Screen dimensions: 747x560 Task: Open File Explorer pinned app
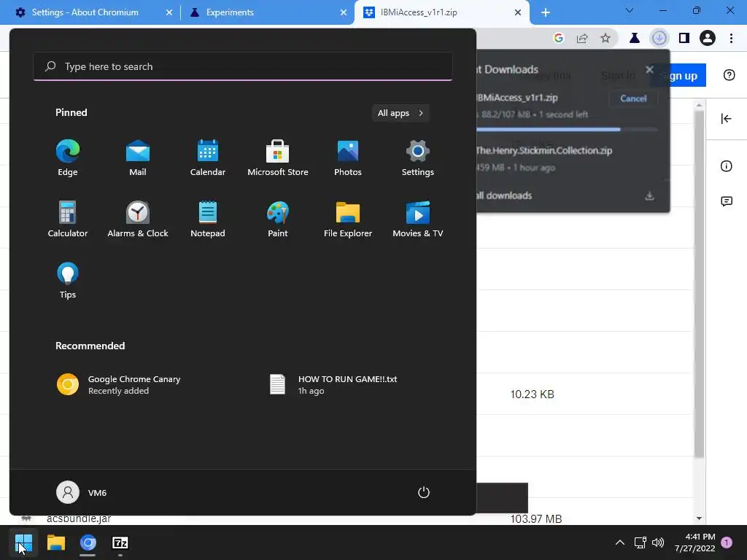[x=348, y=219]
